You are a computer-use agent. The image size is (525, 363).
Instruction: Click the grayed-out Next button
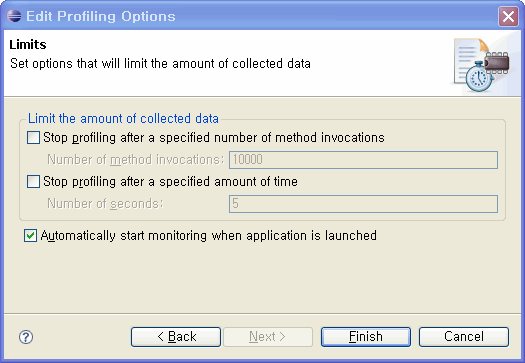[x=268, y=337]
